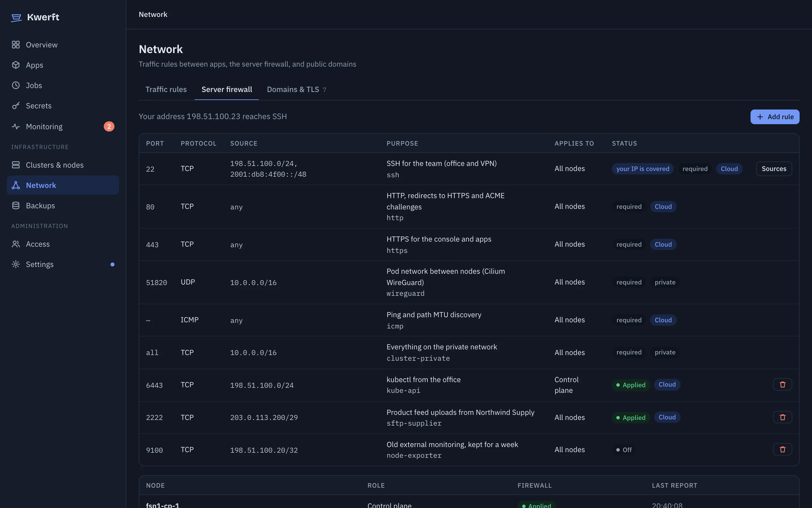This screenshot has height=508, width=812.
Task: Click the Add rule button label
Action: point(780,117)
